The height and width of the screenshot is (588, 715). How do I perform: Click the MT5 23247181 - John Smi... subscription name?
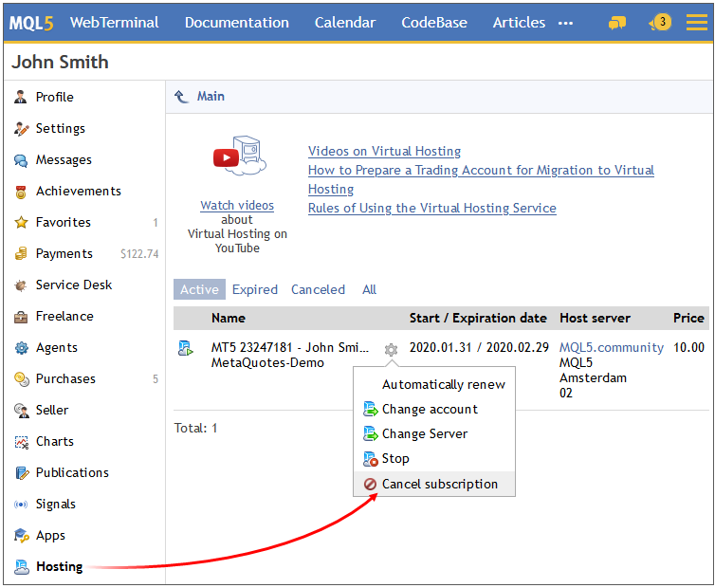[x=290, y=348]
